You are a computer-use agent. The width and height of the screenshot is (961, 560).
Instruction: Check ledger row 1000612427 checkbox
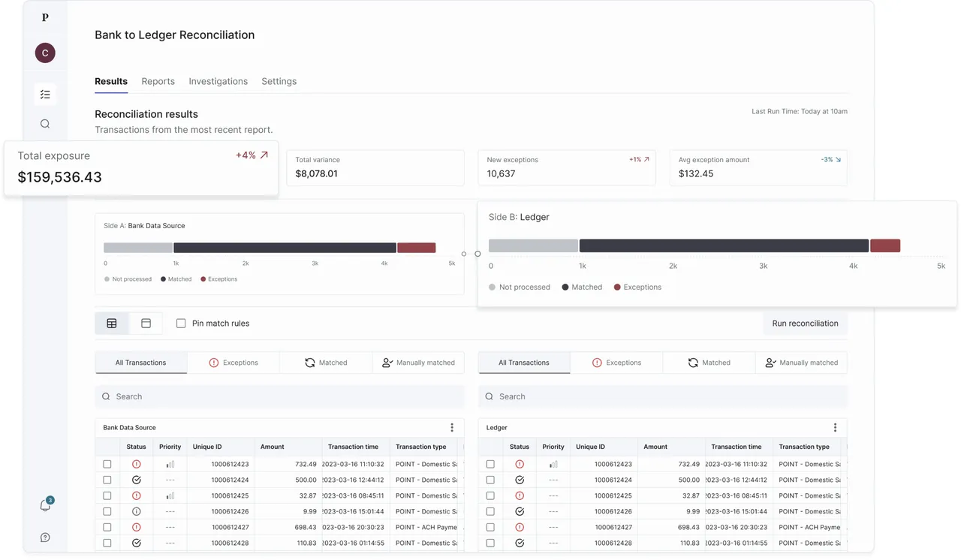point(490,528)
